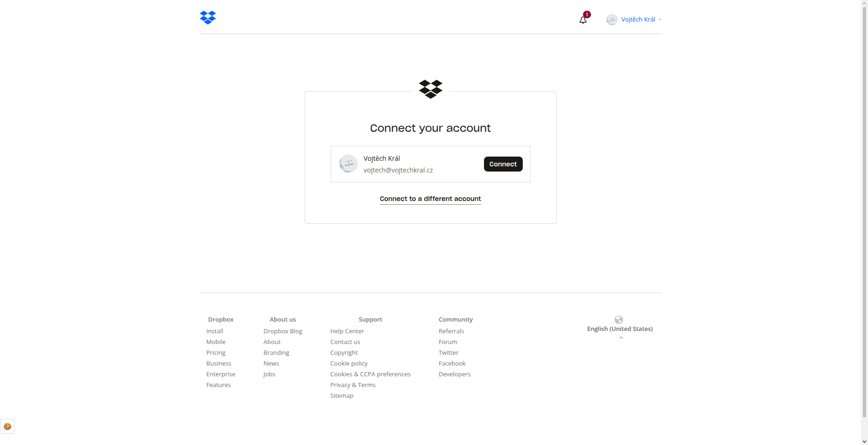Click the Support footer heading
Screen dimensions: 868x445
pyautogui.click(x=370, y=319)
